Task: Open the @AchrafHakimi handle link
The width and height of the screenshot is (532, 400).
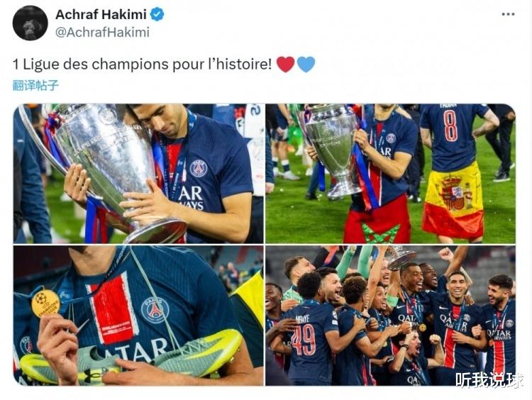Action: pos(102,33)
